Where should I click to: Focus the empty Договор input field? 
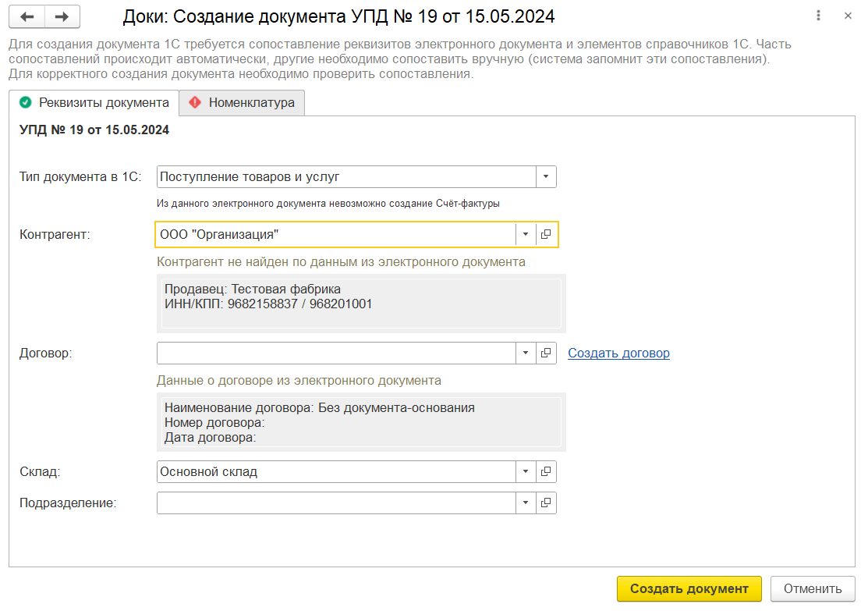[336, 353]
